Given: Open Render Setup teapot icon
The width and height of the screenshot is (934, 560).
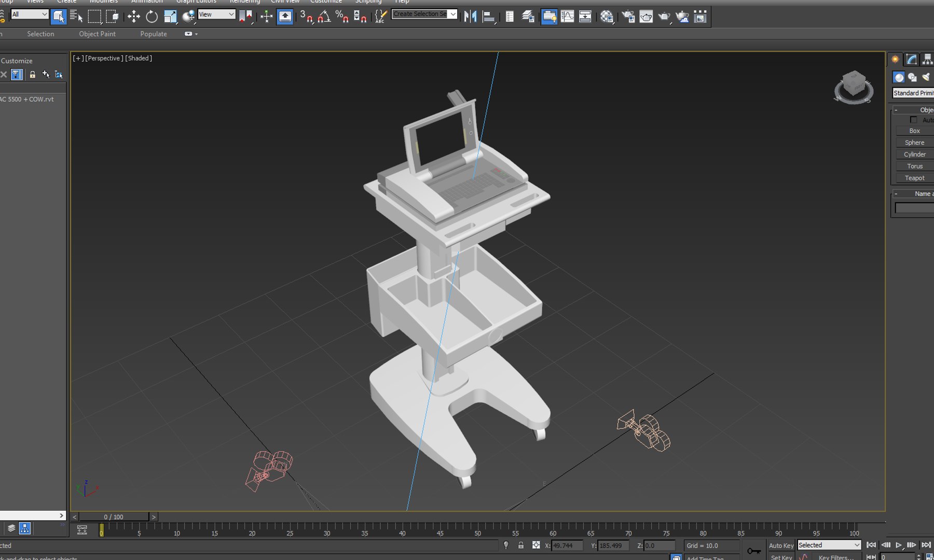Looking at the screenshot, I should coord(628,17).
